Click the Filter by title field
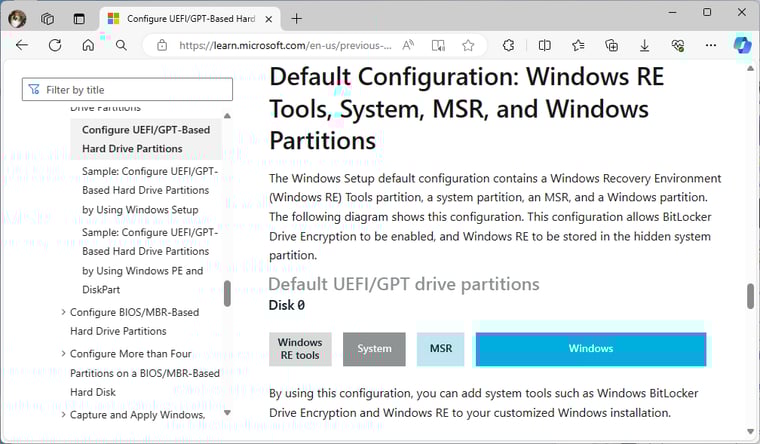 coord(127,89)
